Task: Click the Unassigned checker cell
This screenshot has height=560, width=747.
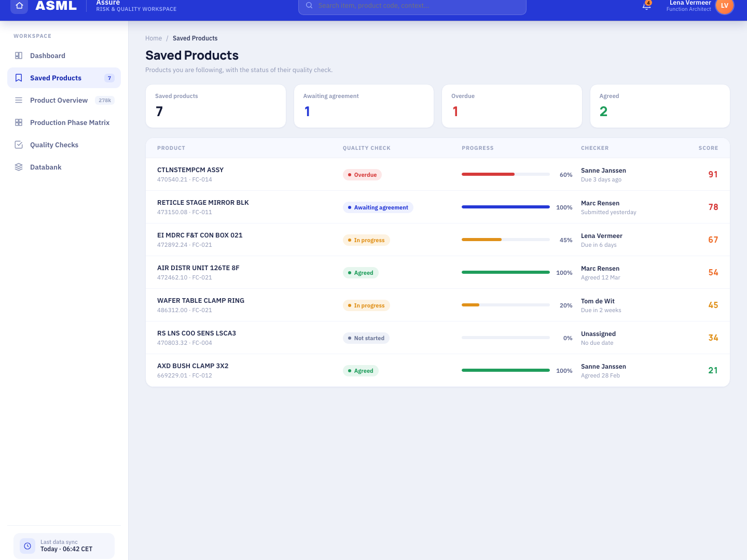Action: (599, 338)
